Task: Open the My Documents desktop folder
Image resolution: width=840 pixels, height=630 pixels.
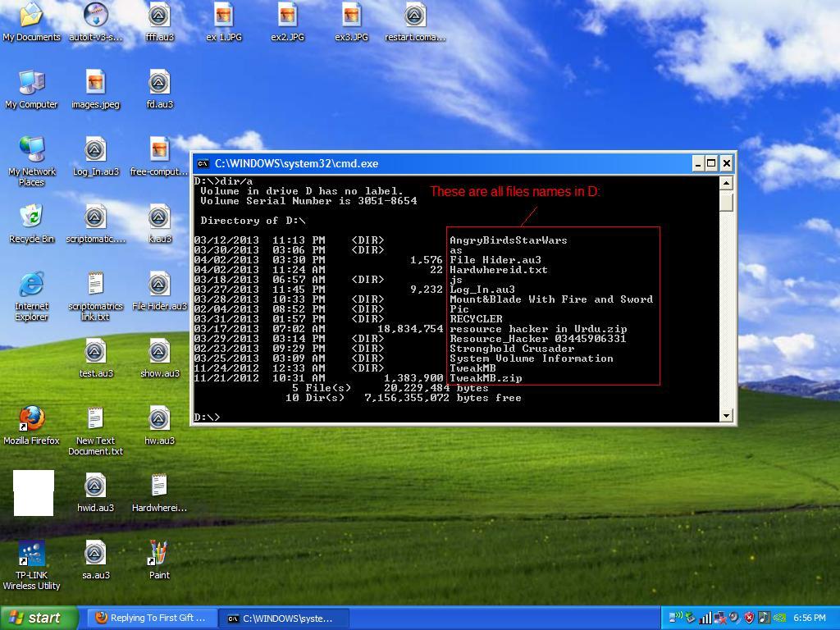Action: 32,21
